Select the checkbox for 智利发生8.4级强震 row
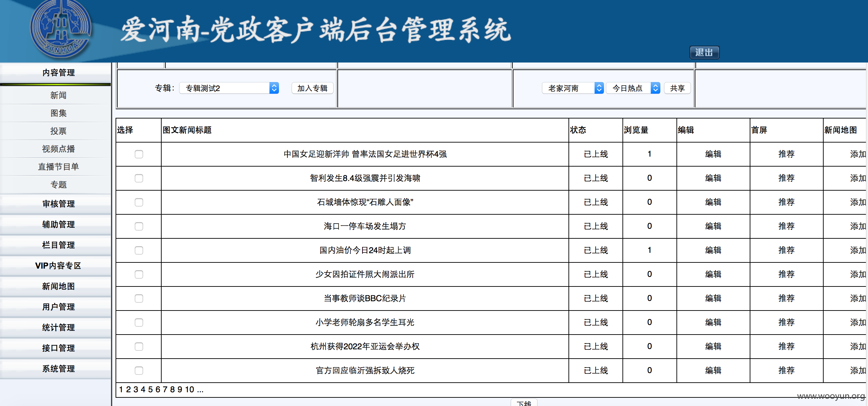868x406 pixels. (139, 178)
